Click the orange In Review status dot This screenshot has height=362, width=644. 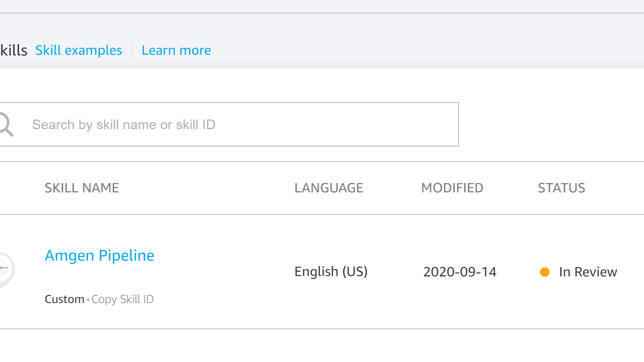click(x=545, y=272)
